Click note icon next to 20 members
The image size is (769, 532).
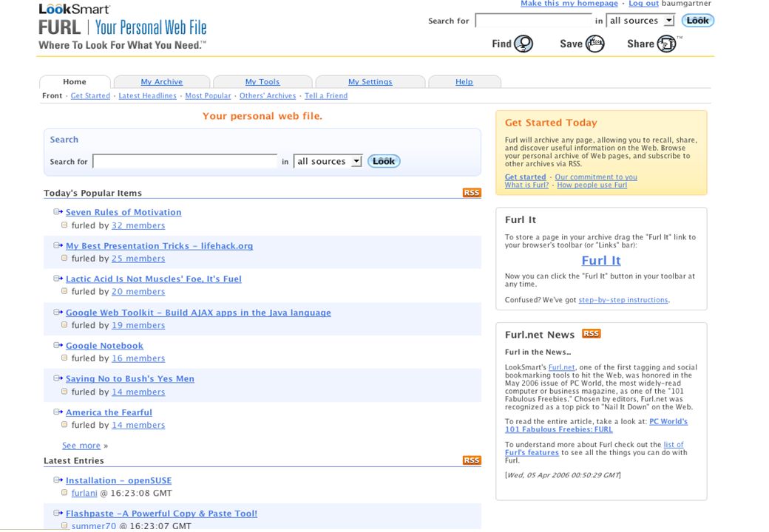tap(64, 291)
